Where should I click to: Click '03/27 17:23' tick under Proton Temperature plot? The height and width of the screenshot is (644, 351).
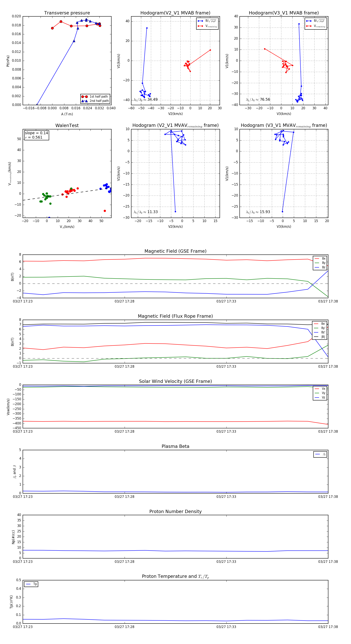click(x=23, y=627)
